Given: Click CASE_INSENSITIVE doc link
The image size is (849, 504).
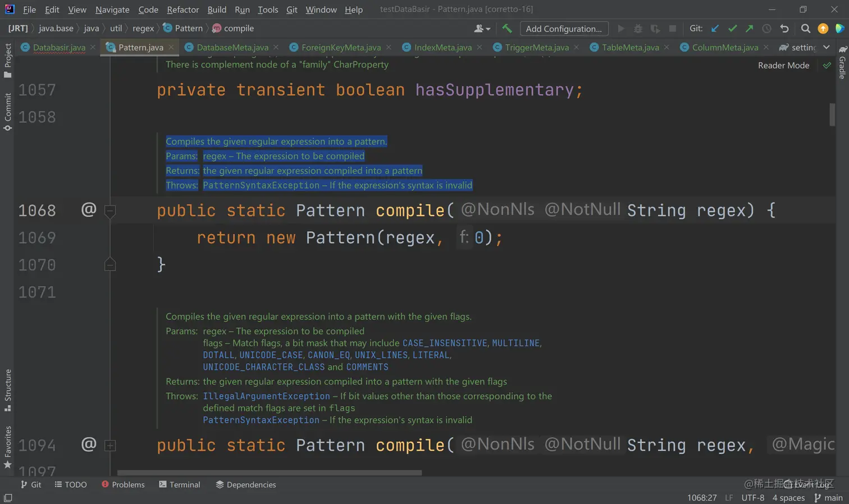Looking at the screenshot, I should click(x=445, y=343).
